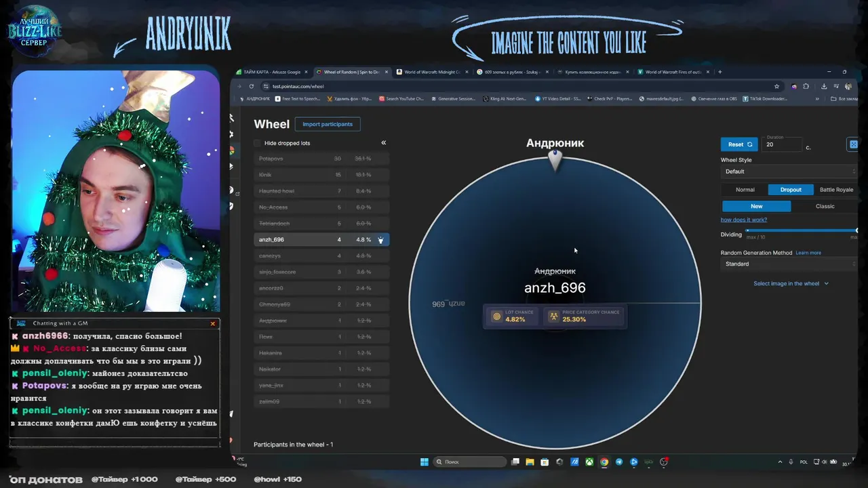
Task: Reload the page in browser
Action: pyautogui.click(x=252, y=86)
